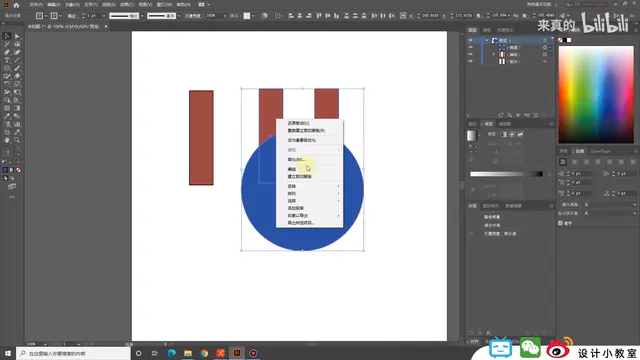
Task: Select the Magic Wand tool
Action: click(7, 44)
